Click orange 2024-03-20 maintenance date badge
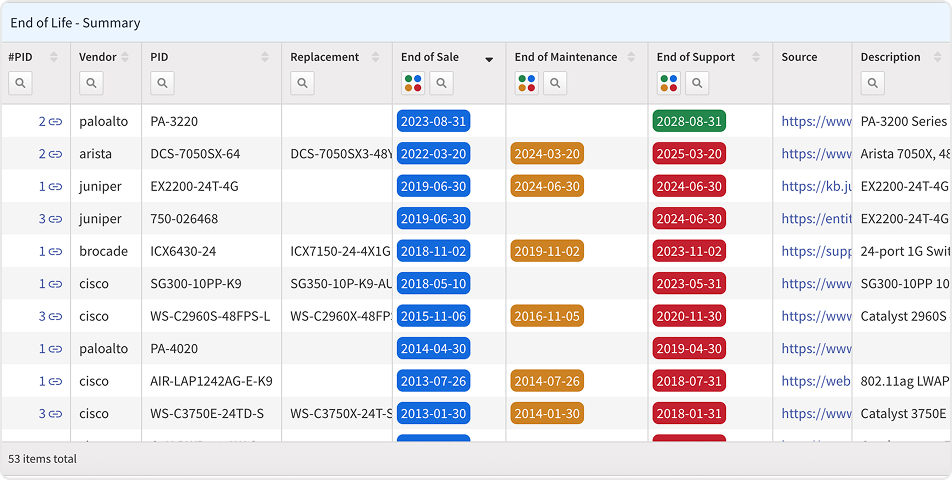 (x=546, y=154)
